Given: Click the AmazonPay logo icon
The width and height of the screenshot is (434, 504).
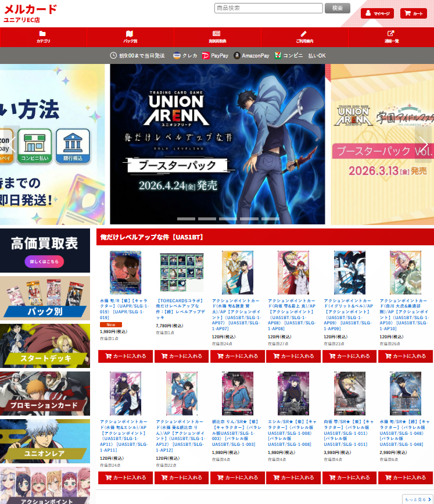Looking at the screenshot, I should pos(237,56).
